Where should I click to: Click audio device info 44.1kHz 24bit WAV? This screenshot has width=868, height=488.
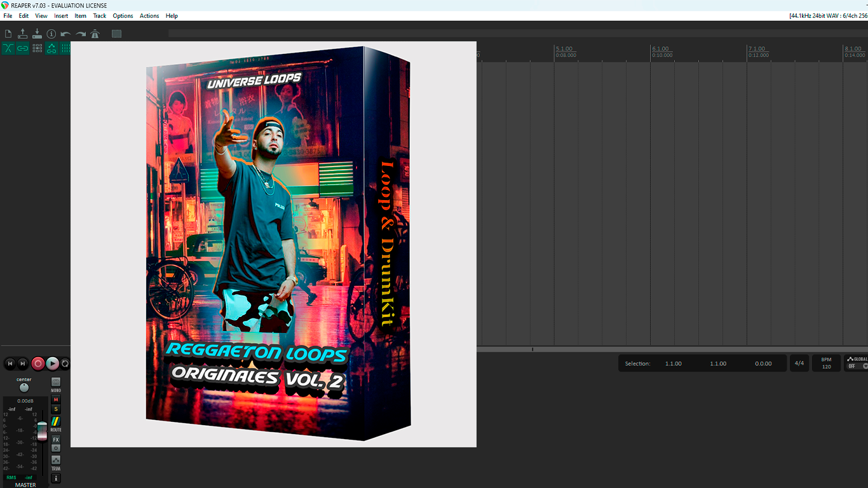(x=828, y=16)
